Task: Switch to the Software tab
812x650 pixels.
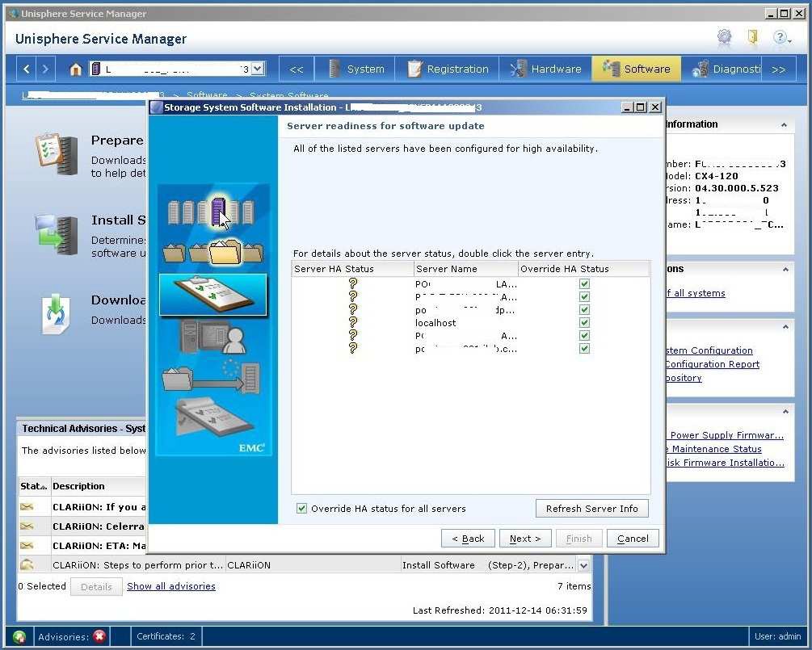Action: 637,69
